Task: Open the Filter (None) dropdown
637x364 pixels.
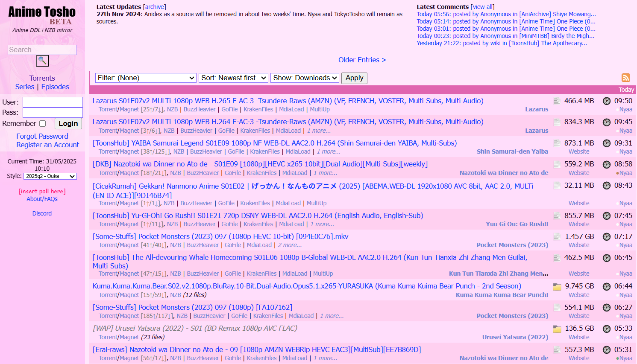Action: pyautogui.click(x=146, y=78)
